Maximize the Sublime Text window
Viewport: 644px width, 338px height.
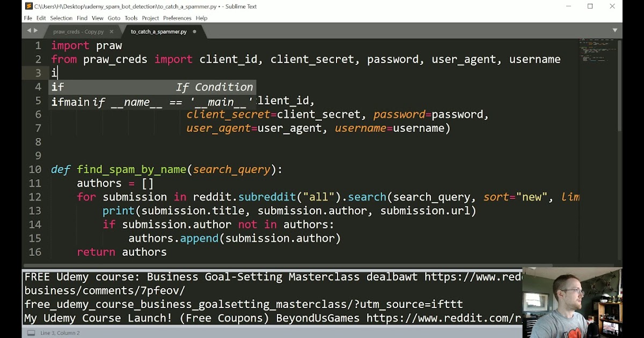(x=590, y=6)
